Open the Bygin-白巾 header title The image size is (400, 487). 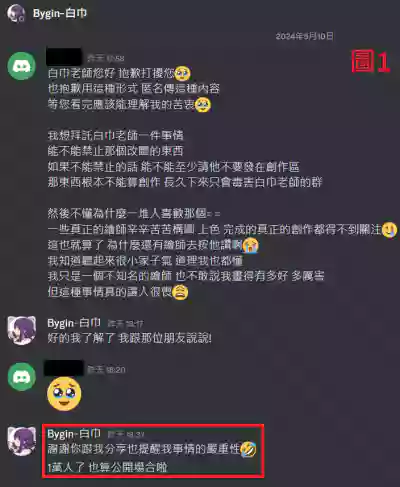click(x=60, y=13)
